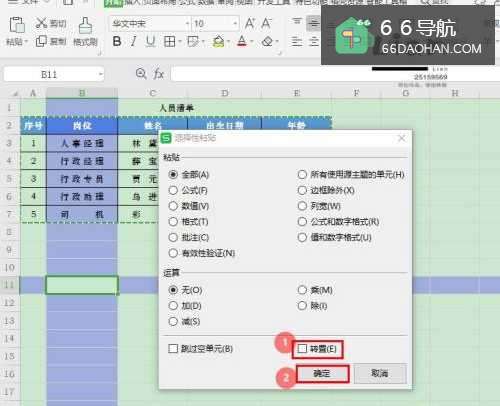Screen dimensions: 500x406
Task: Open the insert function fx icon
Action: pos(158,74)
